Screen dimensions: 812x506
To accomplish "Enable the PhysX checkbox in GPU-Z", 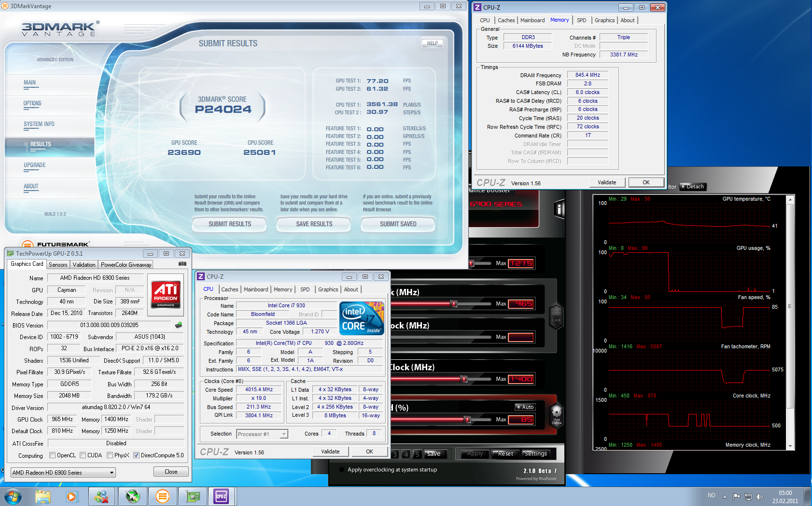I will [x=110, y=455].
